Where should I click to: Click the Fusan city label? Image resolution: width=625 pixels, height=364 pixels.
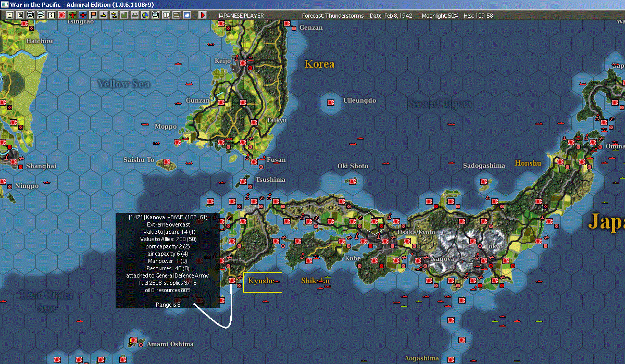276,160
